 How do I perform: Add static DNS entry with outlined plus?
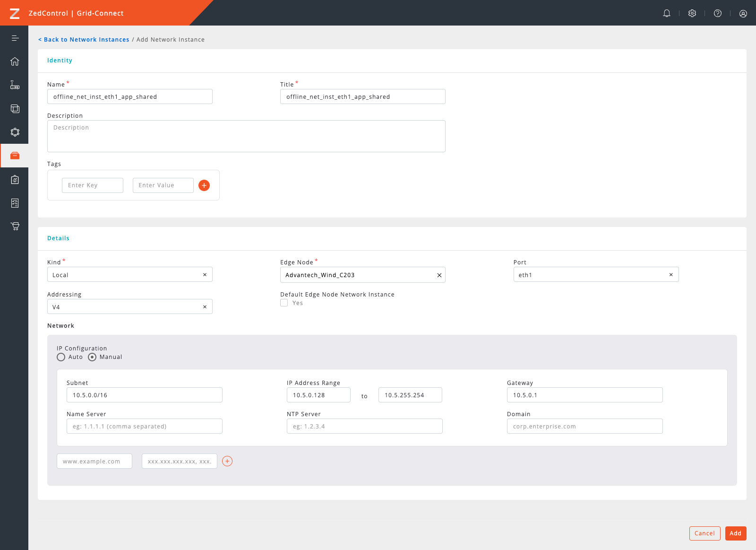227,461
